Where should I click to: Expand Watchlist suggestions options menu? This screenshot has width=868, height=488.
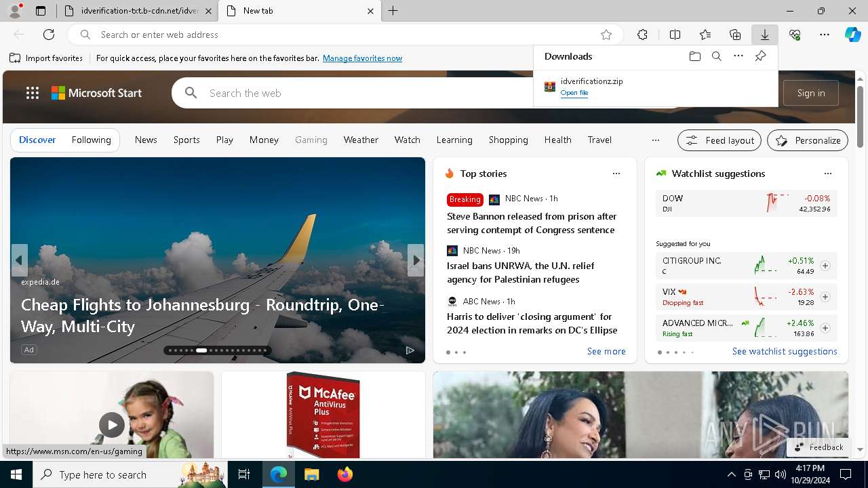click(827, 174)
